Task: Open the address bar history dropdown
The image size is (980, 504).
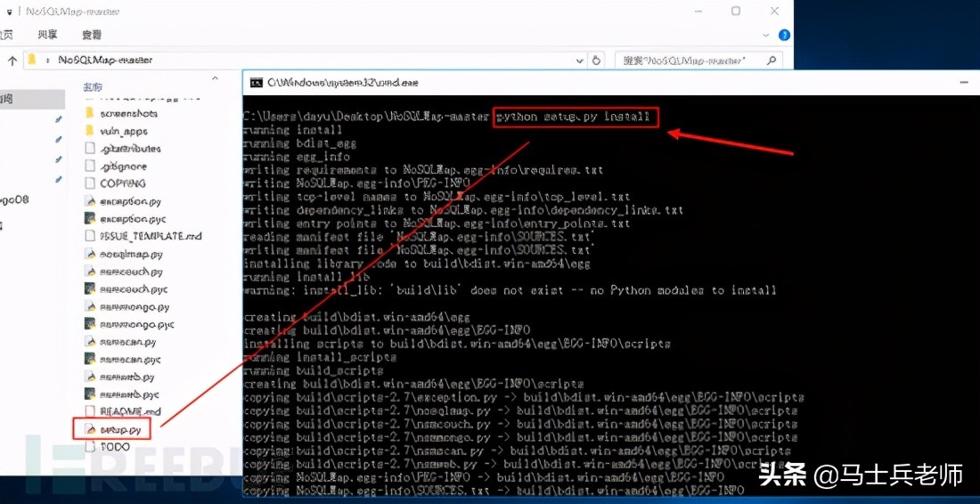Action: (x=579, y=61)
